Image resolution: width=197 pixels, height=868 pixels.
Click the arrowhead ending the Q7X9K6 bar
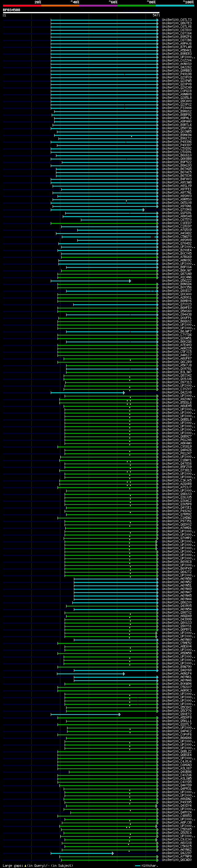pyautogui.click(x=144, y=210)
